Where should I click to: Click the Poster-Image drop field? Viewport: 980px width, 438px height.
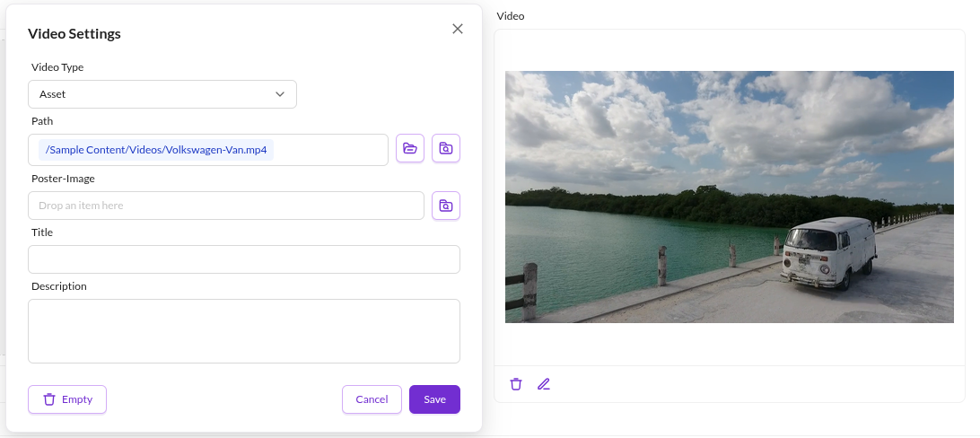pos(226,206)
